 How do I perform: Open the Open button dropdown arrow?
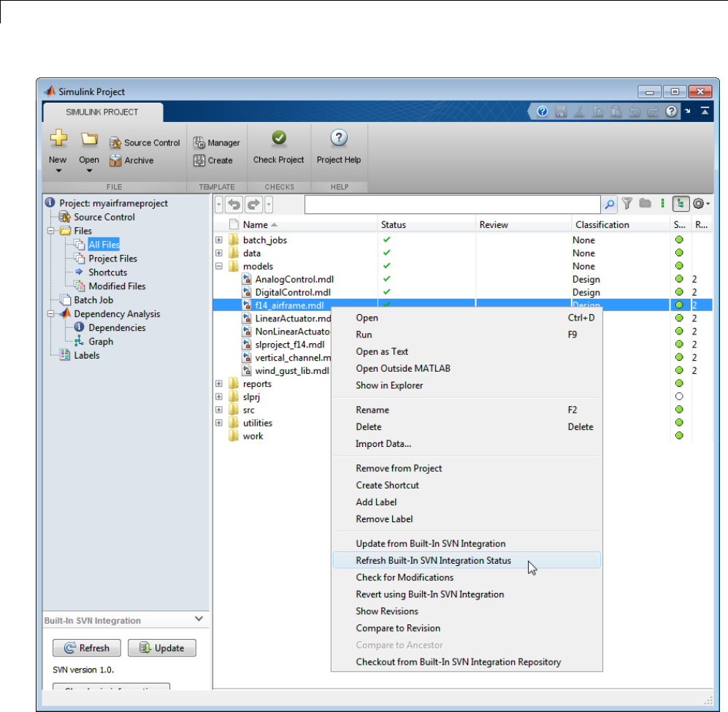[89, 171]
